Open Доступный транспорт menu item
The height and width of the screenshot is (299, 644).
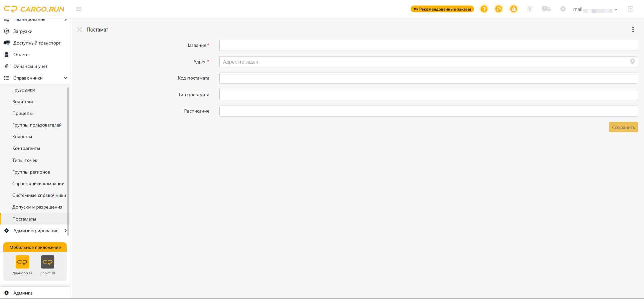(x=37, y=43)
